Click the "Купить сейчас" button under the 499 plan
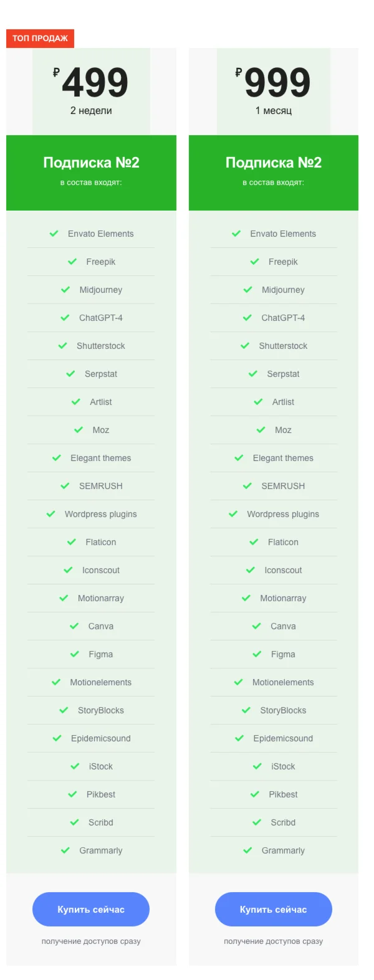 [91, 909]
